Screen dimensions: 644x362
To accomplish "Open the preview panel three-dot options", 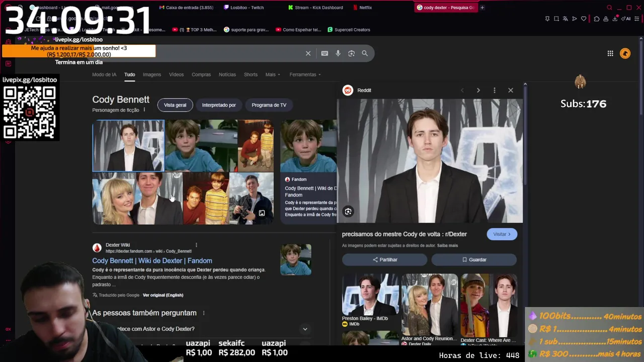I will pos(495,90).
